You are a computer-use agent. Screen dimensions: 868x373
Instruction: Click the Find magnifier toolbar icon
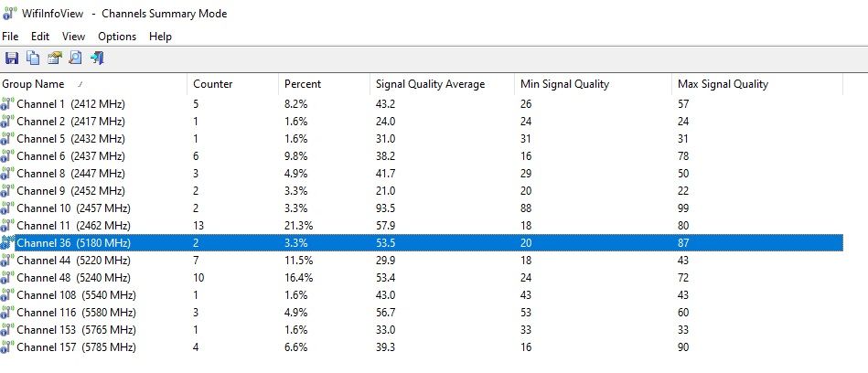pyautogui.click(x=75, y=59)
